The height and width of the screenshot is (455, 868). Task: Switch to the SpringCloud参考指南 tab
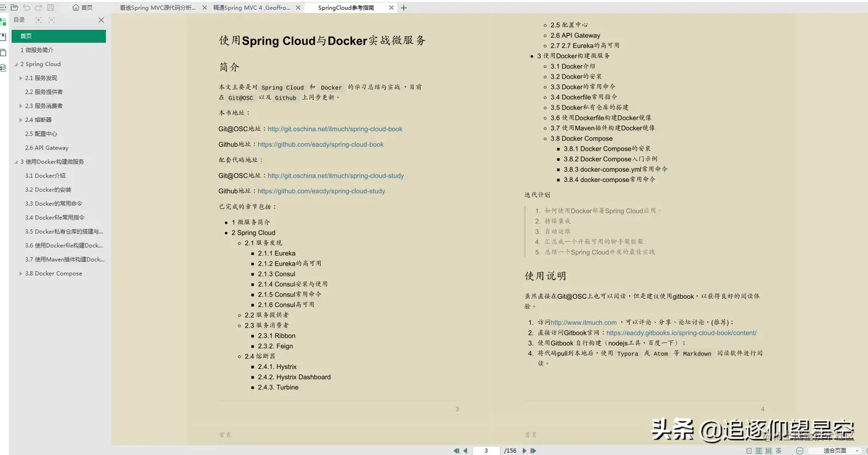pyautogui.click(x=344, y=7)
